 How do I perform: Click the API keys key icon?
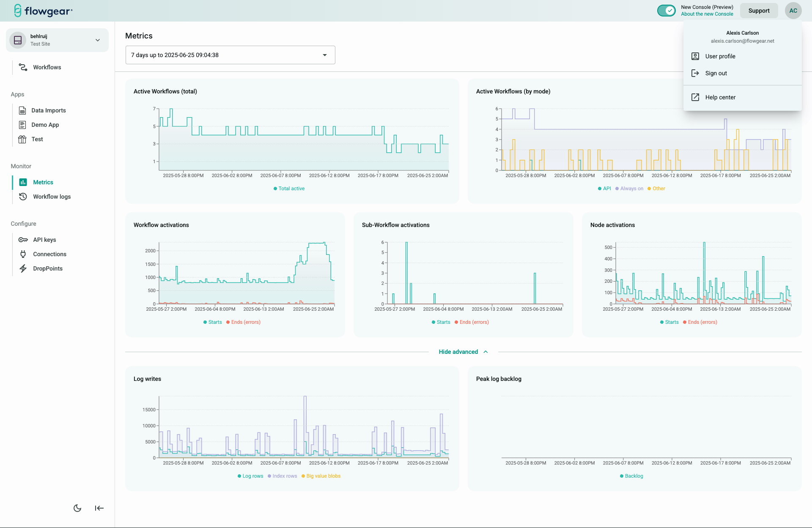point(23,240)
